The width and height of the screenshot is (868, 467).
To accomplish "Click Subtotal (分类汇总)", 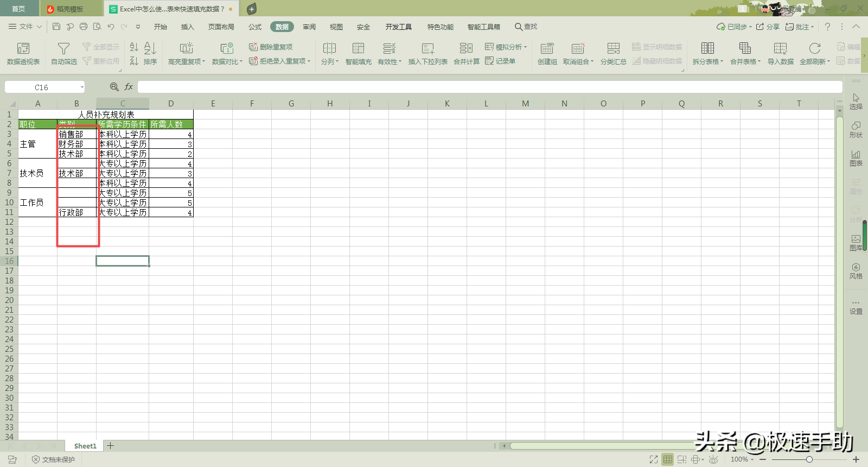I will tap(614, 54).
